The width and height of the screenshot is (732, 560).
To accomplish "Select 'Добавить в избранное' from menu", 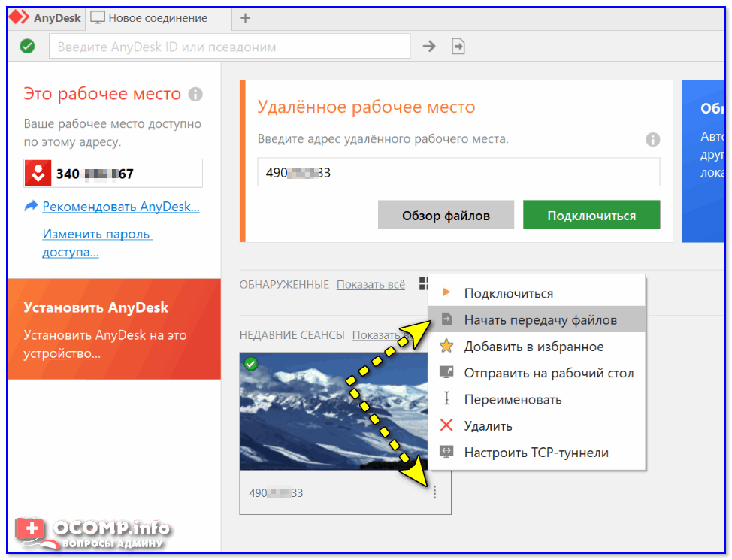I will [x=534, y=347].
